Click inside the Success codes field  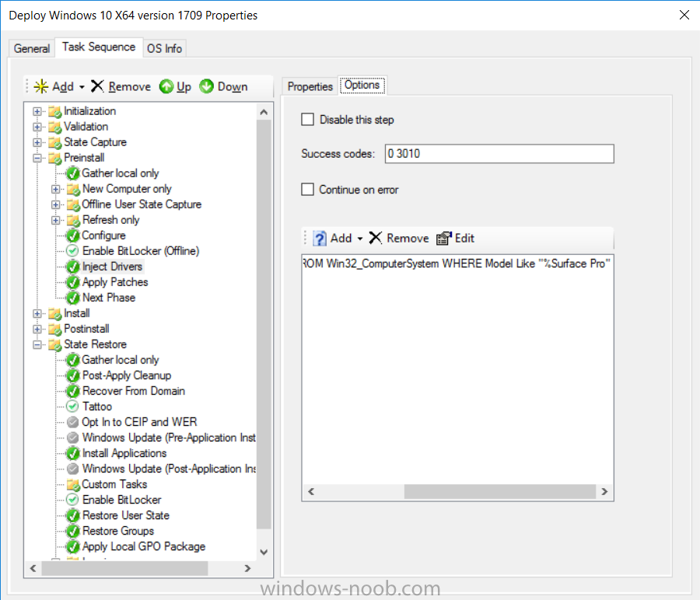pos(499,153)
